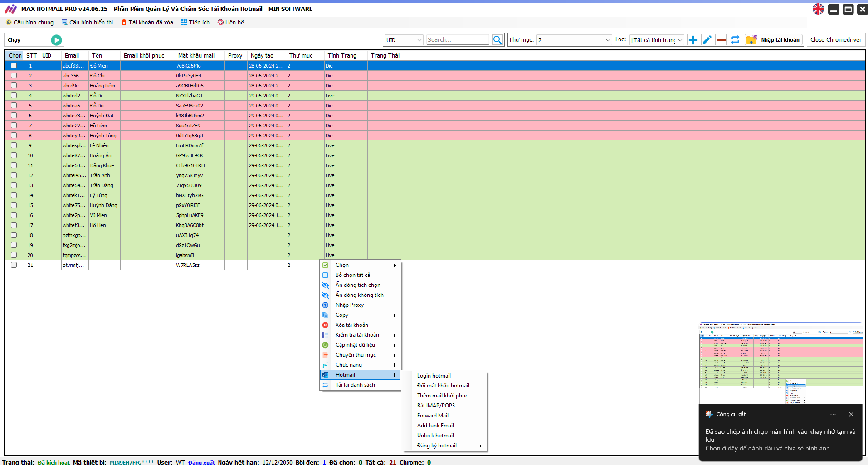This screenshot has width=868, height=465.
Task: Open the Tài khoản đã xóa menu
Action: click(147, 22)
